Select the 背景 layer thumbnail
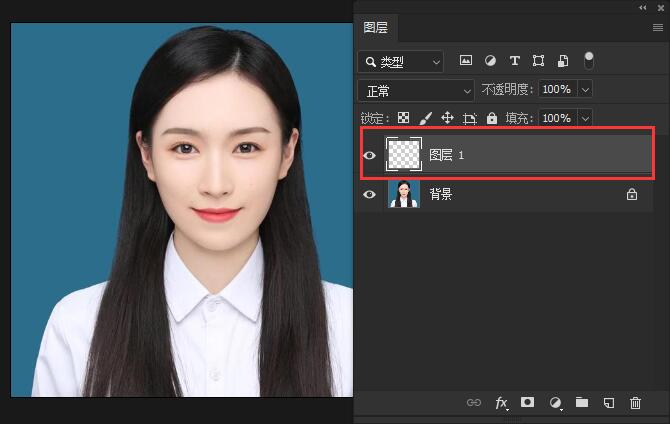Image resolution: width=670 pixels, height=424 pixels. pos(404,194)
